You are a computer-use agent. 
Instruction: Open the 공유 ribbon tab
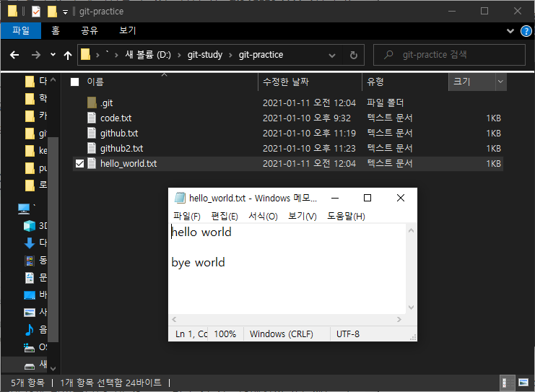[x=90, y=31]
